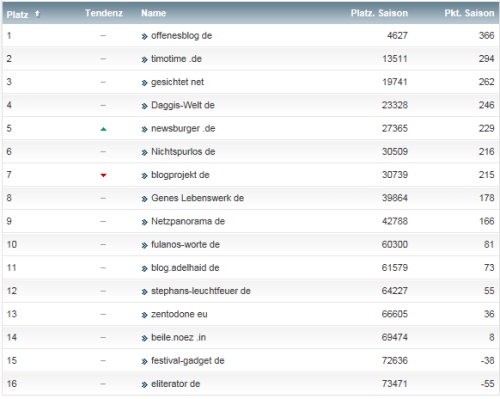This screenshot has height=399, width=500.
Task: Select the season rank value 4627
Action: pyautogui.click(x=397, y=36)
